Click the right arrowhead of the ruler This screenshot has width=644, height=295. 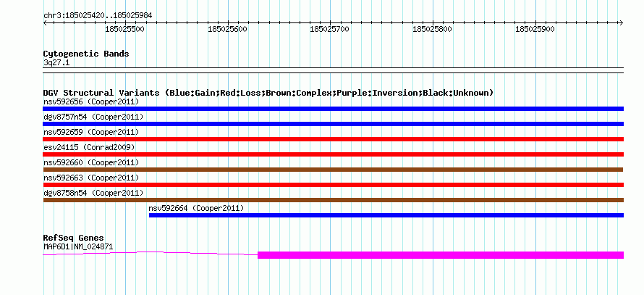[x=621, y=22]
